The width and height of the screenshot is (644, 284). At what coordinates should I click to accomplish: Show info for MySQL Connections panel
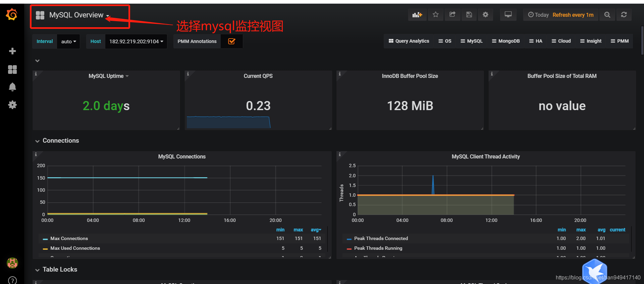36,154
